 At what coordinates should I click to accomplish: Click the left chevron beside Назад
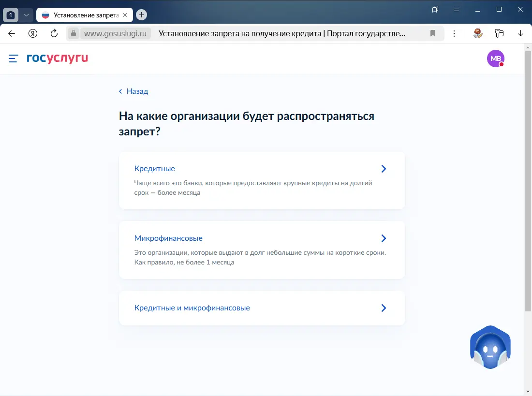120,91
